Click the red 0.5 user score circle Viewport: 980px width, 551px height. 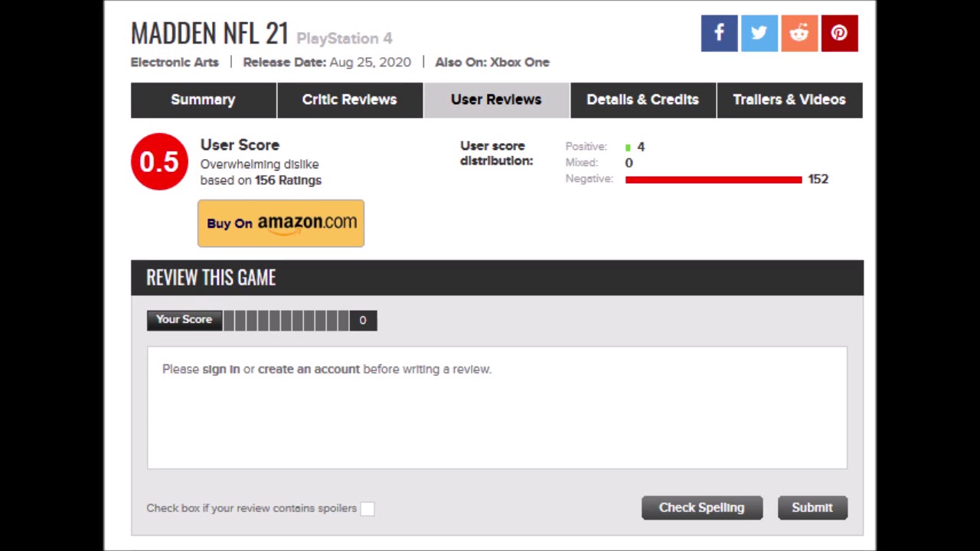[x=159, y=161]
